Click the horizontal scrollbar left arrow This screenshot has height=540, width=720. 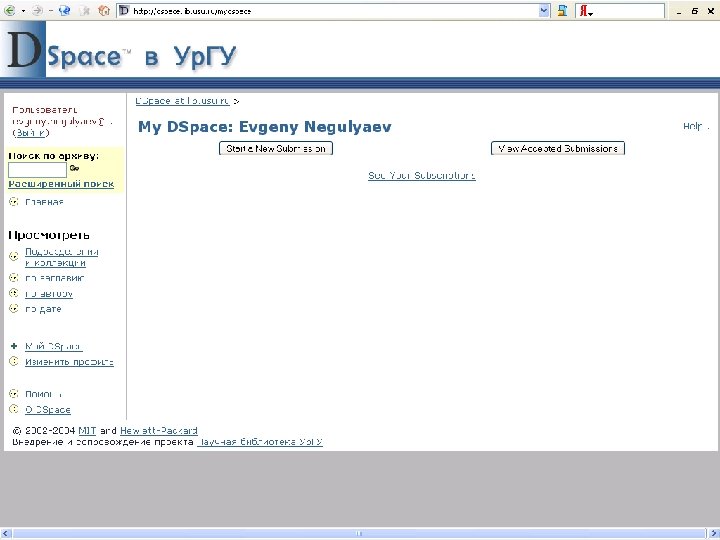[x=6, y=533]
